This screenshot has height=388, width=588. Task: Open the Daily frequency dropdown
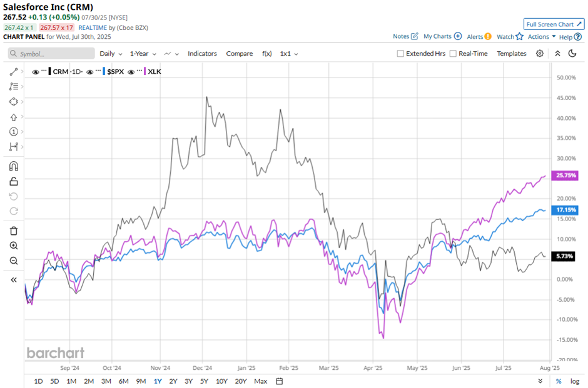(111, 54)
